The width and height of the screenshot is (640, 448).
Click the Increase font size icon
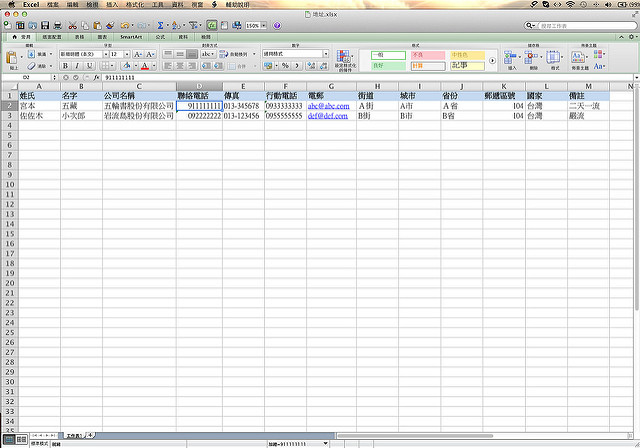138,54
